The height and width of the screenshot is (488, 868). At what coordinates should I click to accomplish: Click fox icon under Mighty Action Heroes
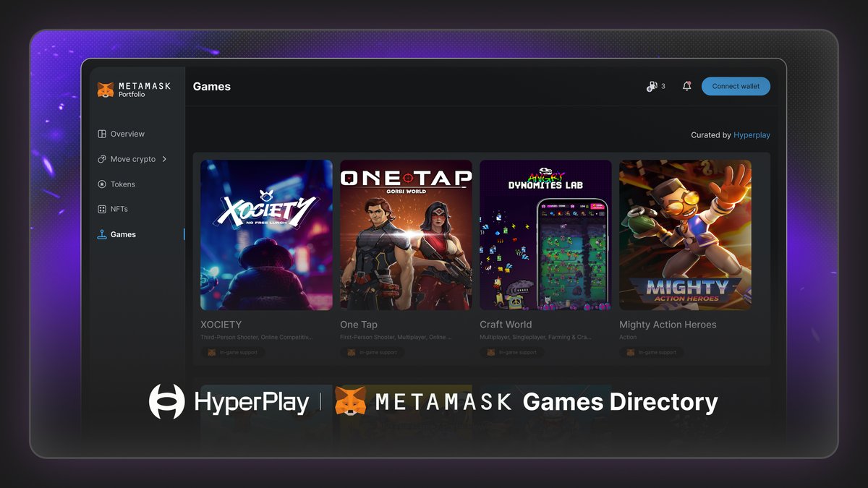click(x=631, y=352)
